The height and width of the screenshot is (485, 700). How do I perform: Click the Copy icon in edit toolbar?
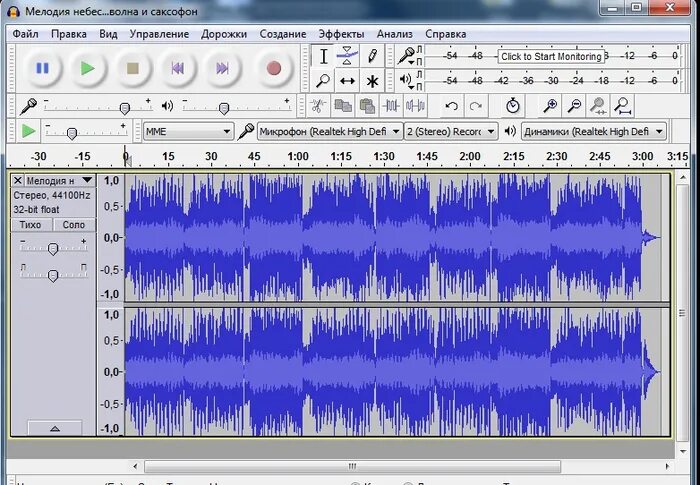tap(342, 106)
